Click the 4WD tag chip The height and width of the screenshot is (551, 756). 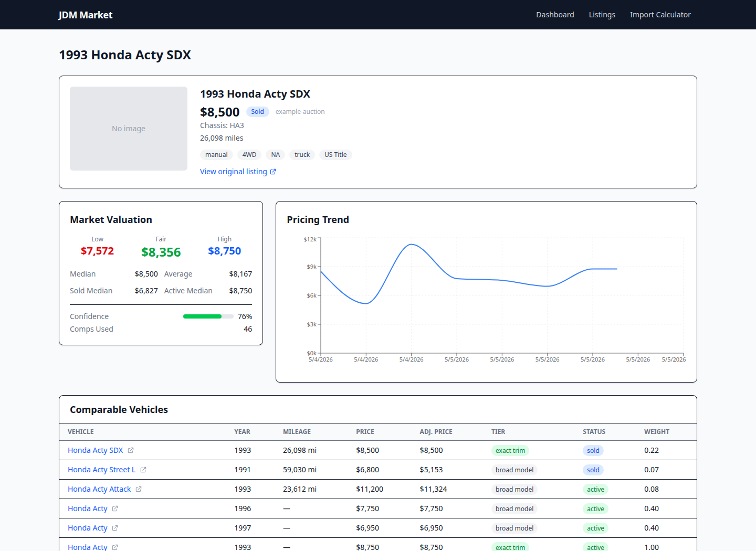(249, 155)
